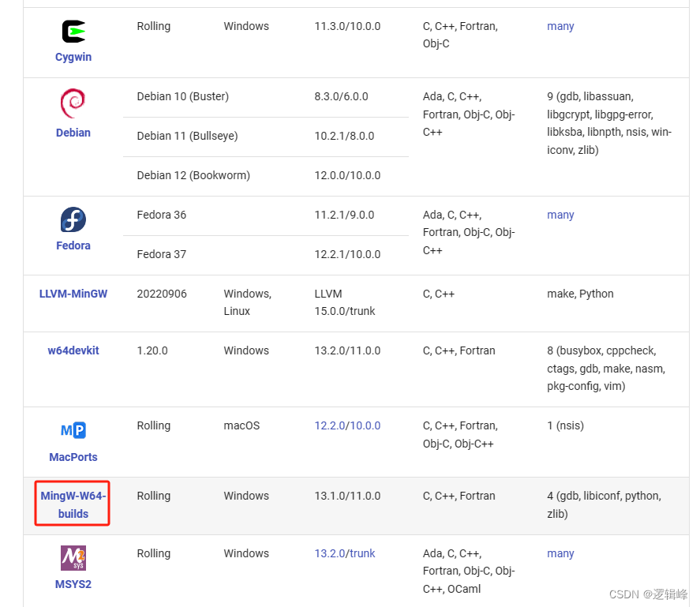Screen dimensions: 700x607
Task: Click Rolling in the Cygwin row
Action: (154, 26)
